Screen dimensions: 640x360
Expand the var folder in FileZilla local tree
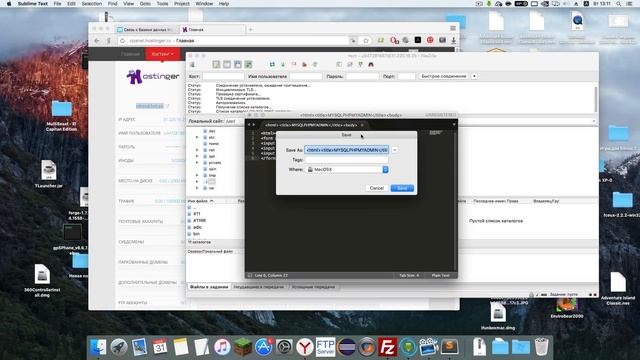point(197,188)
